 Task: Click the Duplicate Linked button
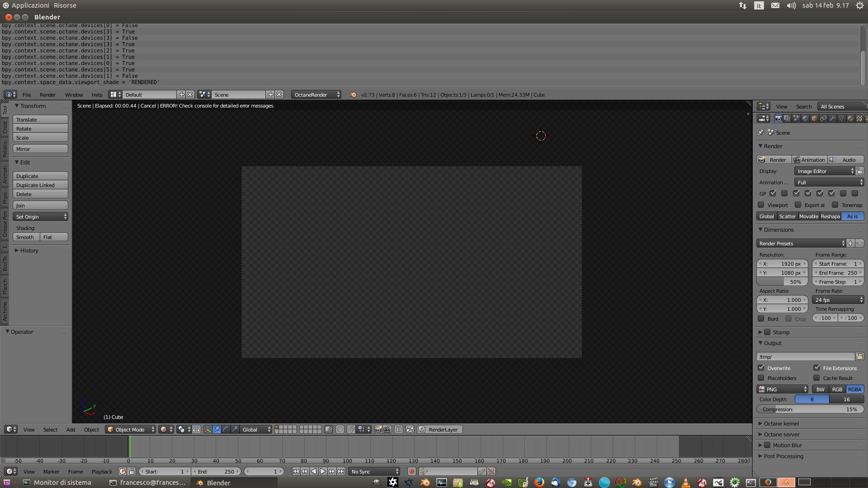40,185
